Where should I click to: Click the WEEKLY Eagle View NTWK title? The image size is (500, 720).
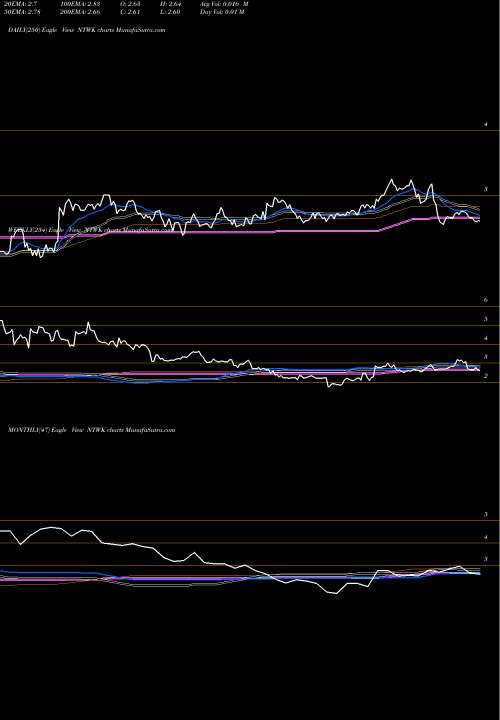[90, 230]
